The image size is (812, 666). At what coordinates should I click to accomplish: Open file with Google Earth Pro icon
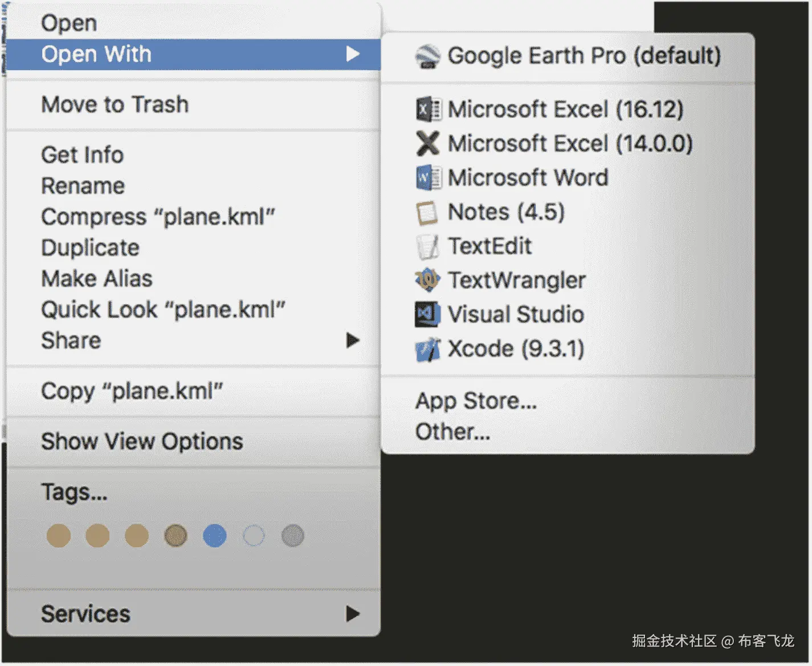427,56
